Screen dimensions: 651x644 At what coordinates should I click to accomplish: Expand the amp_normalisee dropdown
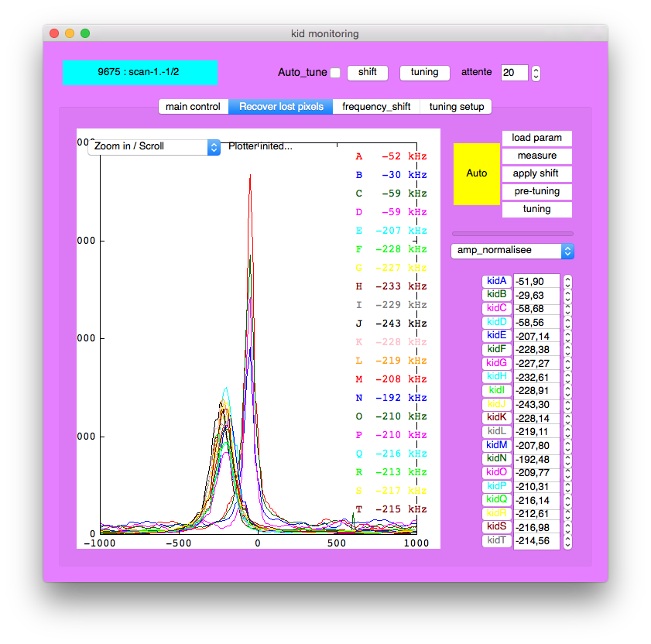[512, 251]
